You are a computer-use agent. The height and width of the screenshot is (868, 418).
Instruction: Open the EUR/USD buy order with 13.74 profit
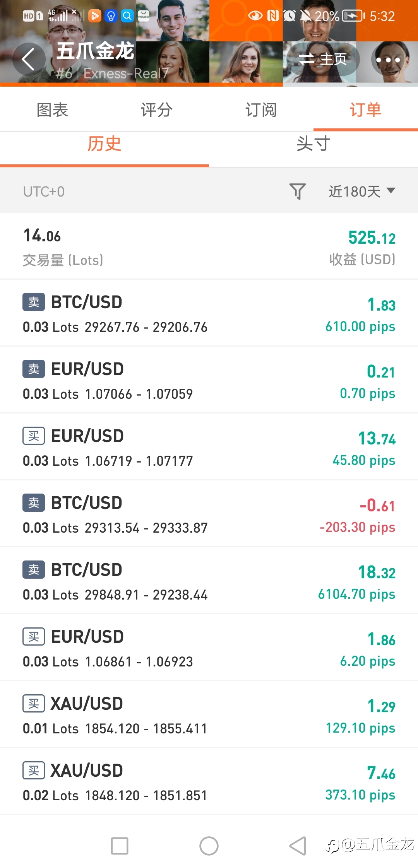point(209,447)
